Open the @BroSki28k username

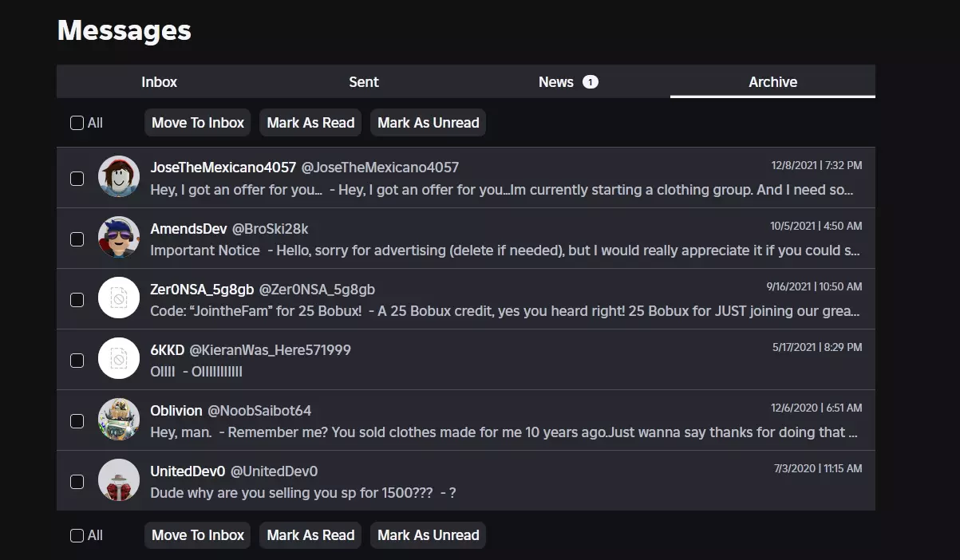click(x=270, y=229)
